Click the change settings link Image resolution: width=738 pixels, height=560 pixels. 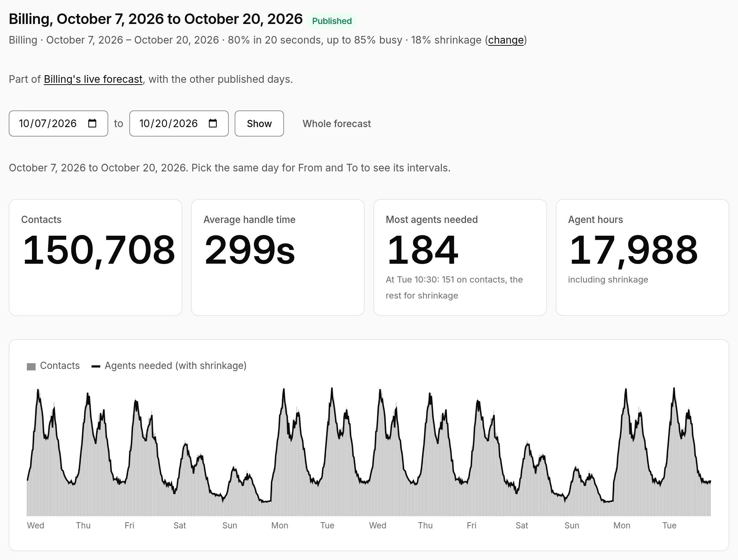506,40
